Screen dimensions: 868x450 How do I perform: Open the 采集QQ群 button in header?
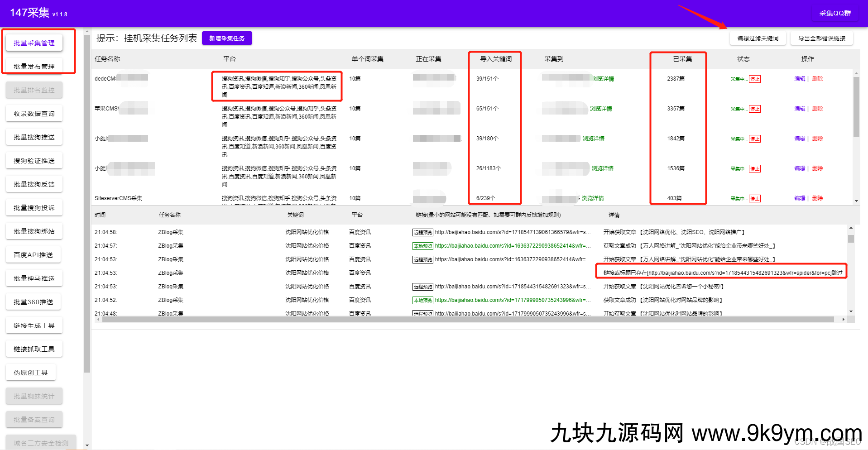click(834, 14)
